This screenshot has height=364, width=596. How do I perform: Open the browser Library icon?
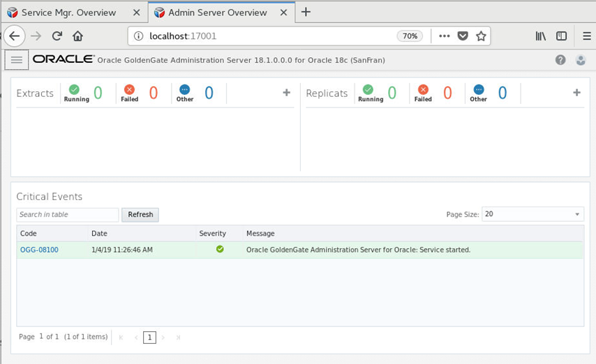pyautogui.click(x=540, y=36)
